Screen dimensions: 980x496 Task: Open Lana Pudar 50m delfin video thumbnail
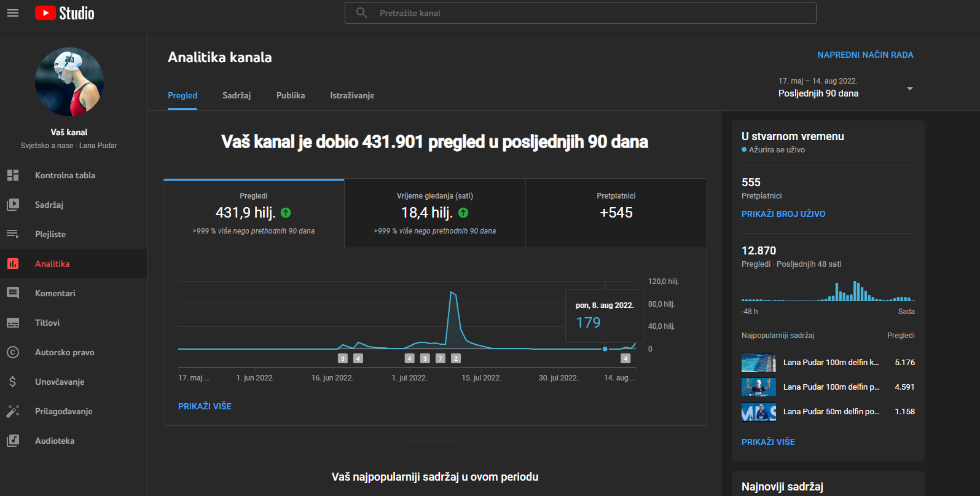pyautogui.click(x=759, y=412)
